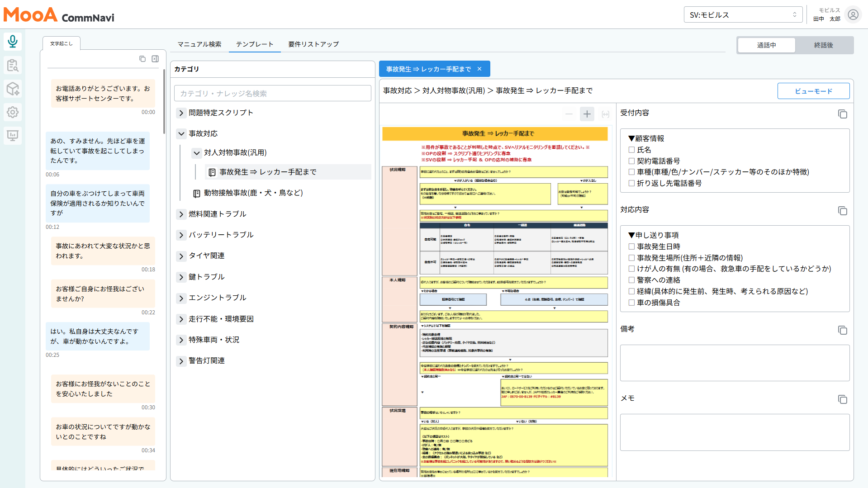
Task: Open the clipboard search sidebar icon
Action: pos(13,65)
